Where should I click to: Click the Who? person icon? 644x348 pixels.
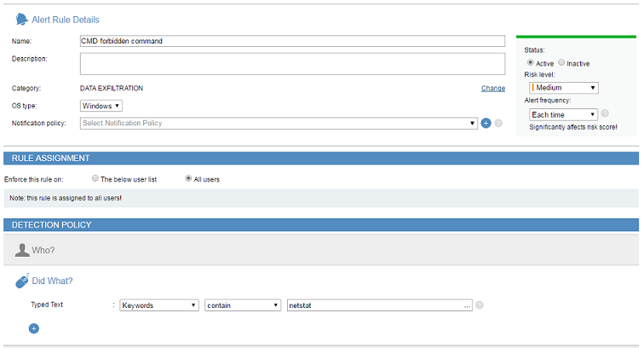pos(22,250)
